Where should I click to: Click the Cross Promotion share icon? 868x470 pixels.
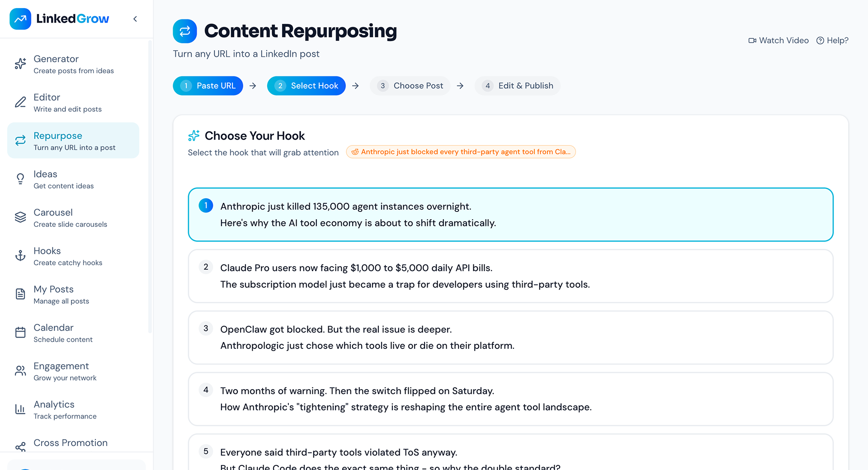20,447
